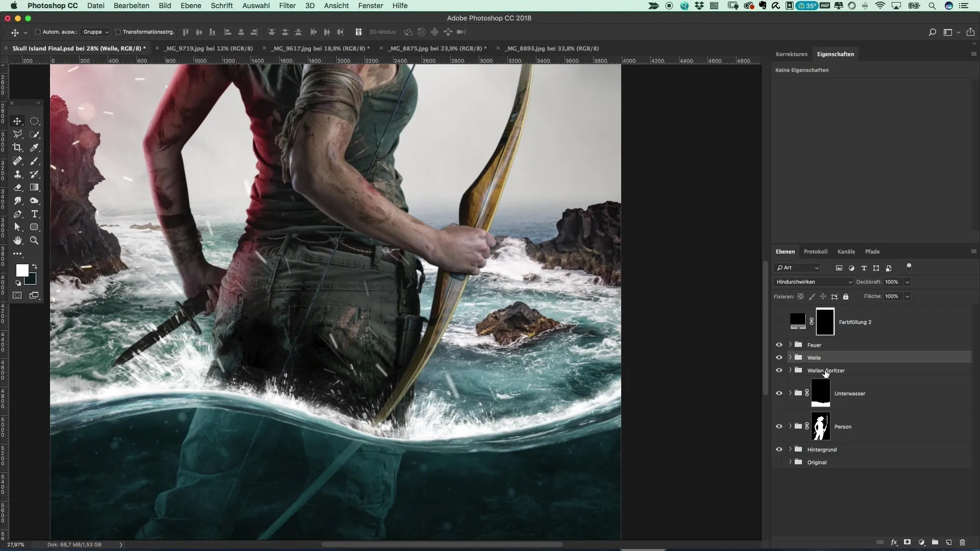Viewport: 980px width, 551px height.
Task: Hide the Feuer group
Action: point(779,345)
